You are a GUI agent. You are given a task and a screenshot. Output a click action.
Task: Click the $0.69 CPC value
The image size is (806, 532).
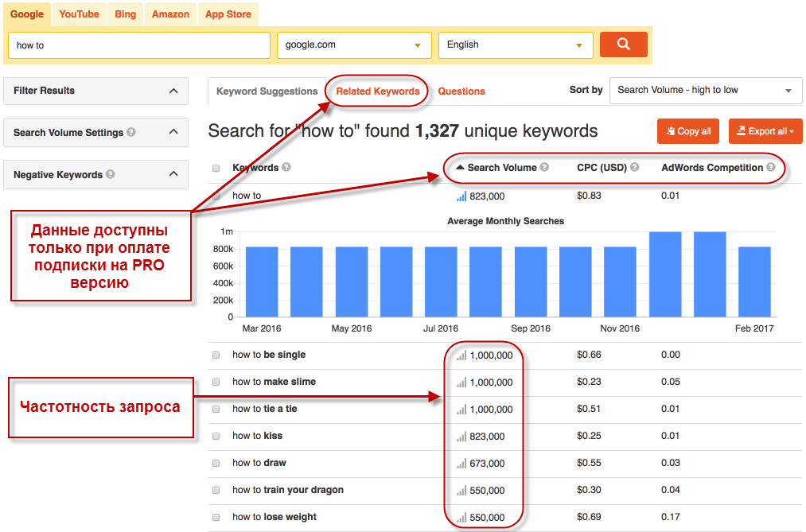pos(589,517)
